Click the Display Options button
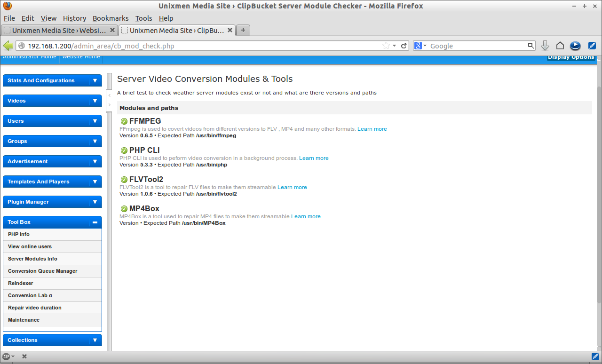This screenshot has width=602, height=364. pyautogui.click(x=571, y=57)
